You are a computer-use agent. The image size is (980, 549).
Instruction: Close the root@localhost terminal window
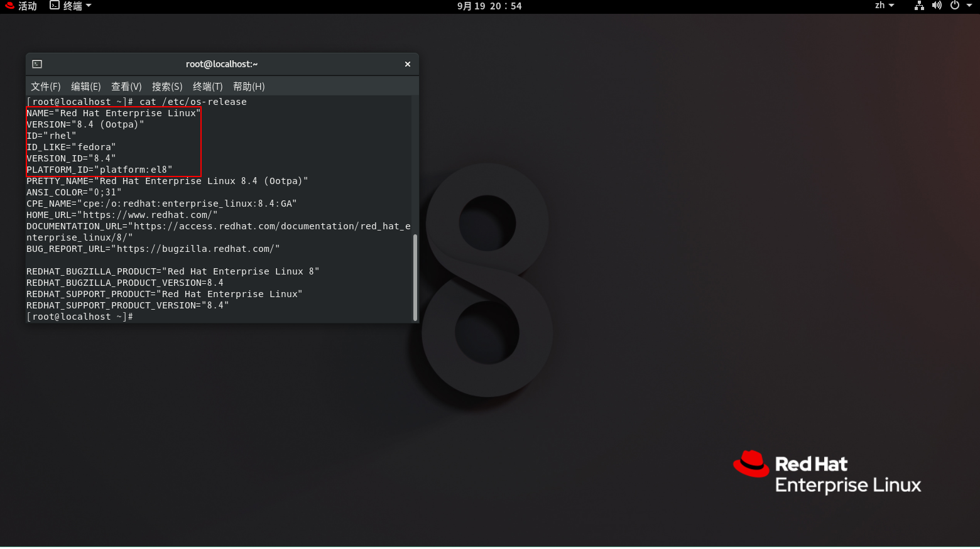point(408,64)
